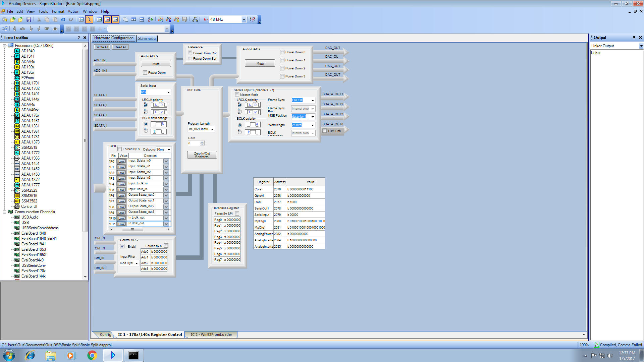Open Windows File Explorer on taskbar
The image size is (644, 362).
click(x=51, y=355)
